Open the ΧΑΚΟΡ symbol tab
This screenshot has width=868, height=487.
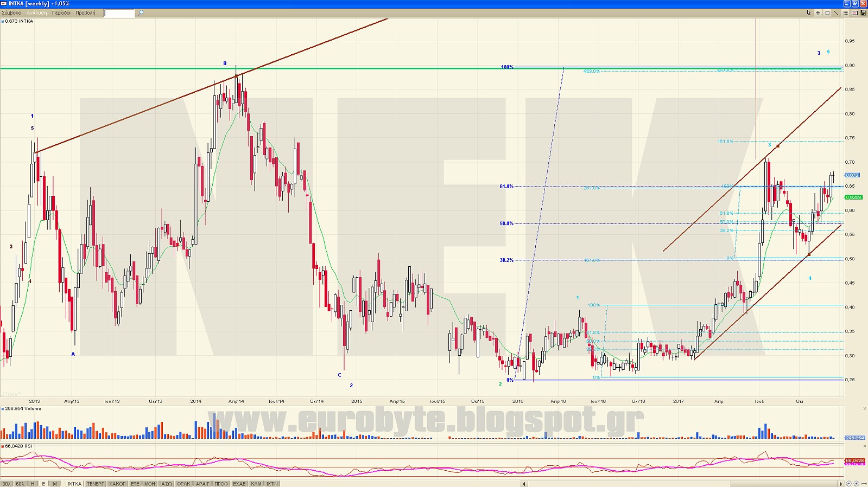click(117, 484)
